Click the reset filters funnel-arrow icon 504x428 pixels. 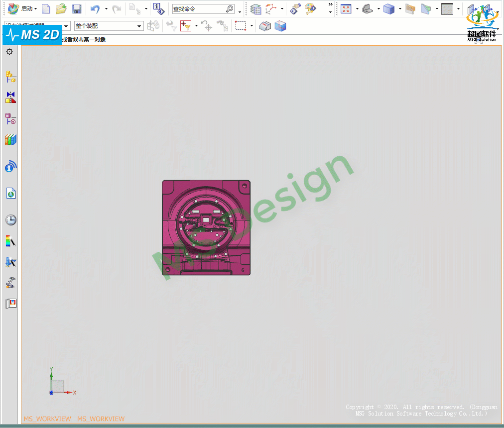[x=171, y=26]
